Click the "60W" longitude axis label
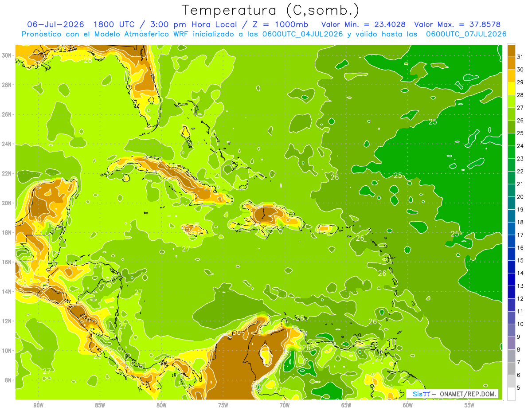Image resolution: width=532 pixels, height=411 pixels. coord(408,405)
